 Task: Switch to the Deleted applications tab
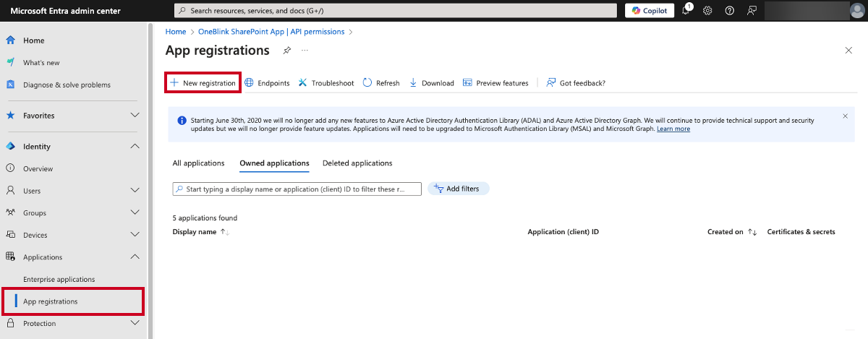pos(357,163)
